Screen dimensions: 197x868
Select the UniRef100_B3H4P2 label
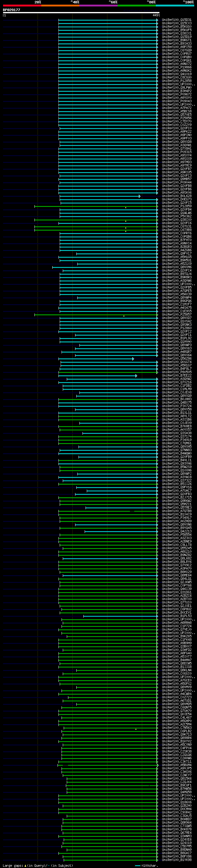point(177,91)
